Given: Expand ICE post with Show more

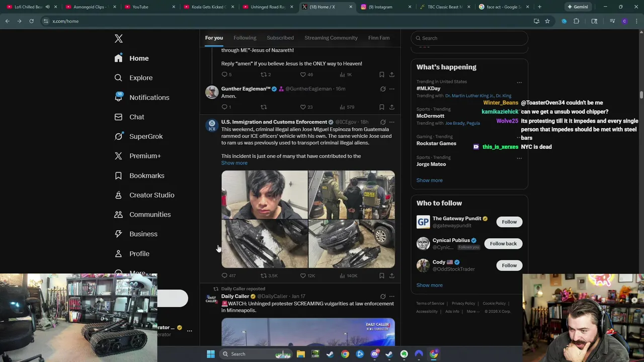Looking at the screenshot, I should point(234,163).
